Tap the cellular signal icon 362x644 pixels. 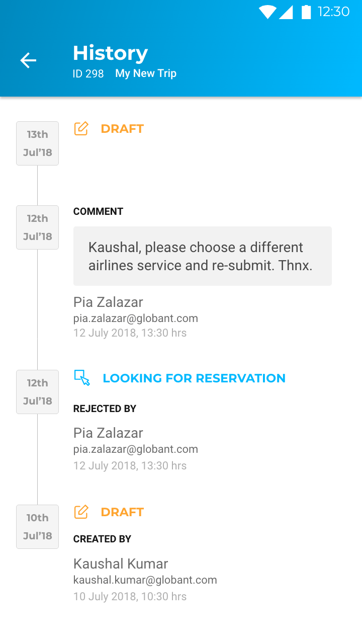pos(286,12)
